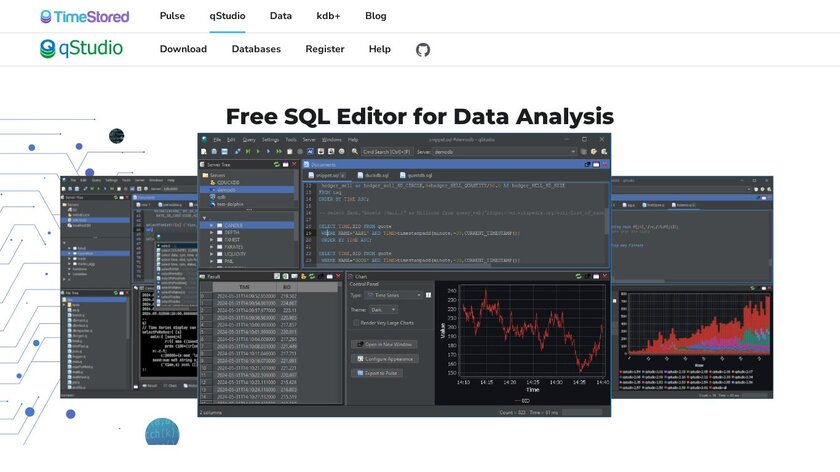Image resolution: width=840 pixels, height=472 pixels.
Task: Open Data in top navigation
Action: point(281,16)
